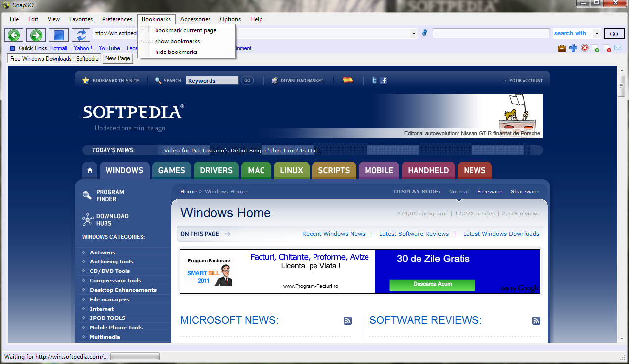The height and width of the screenshot is (364, 629).
Task: Select hide bookmarks
Action: [x=176, y=52]
